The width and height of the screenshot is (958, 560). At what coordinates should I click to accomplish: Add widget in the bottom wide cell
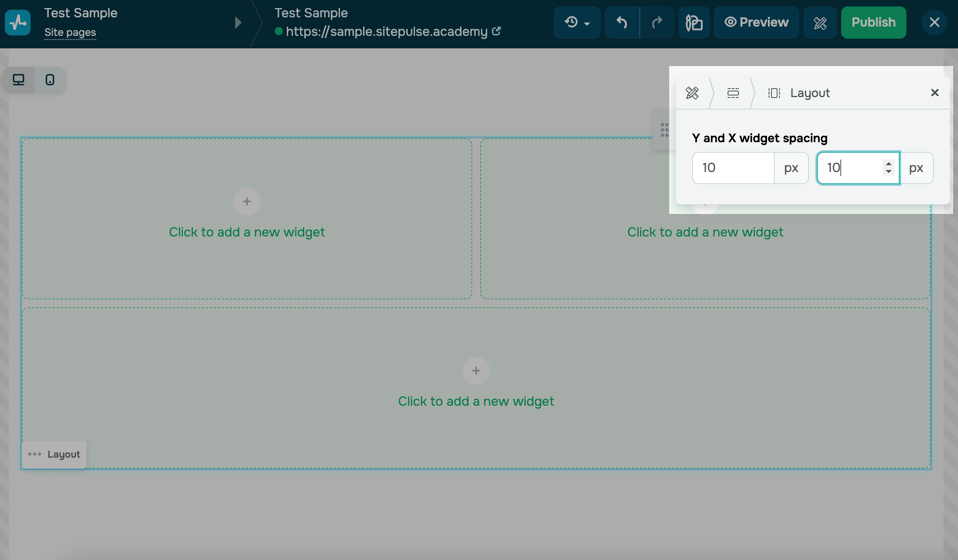click(x=476, y=371)
